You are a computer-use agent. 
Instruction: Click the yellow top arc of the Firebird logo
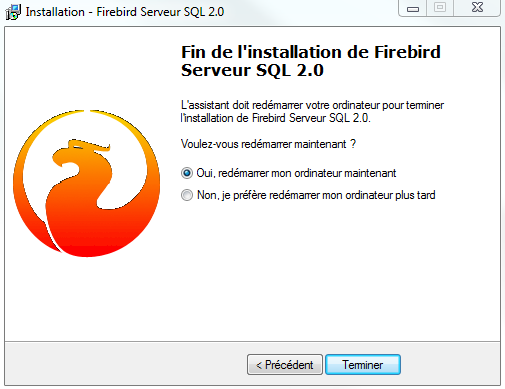86,115
